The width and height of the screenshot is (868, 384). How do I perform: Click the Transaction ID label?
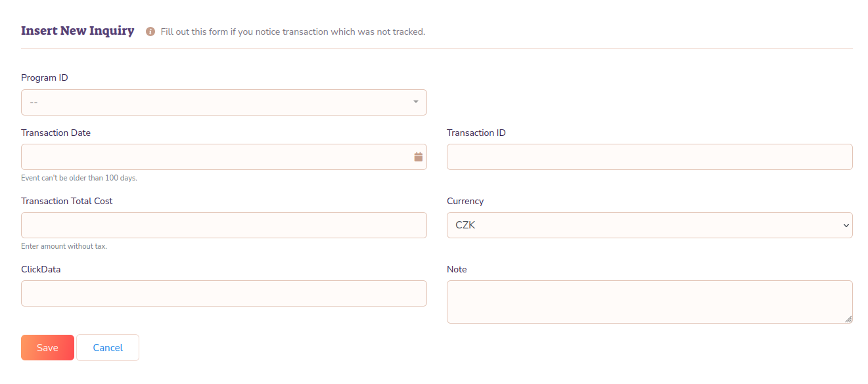tap(476, 133)
